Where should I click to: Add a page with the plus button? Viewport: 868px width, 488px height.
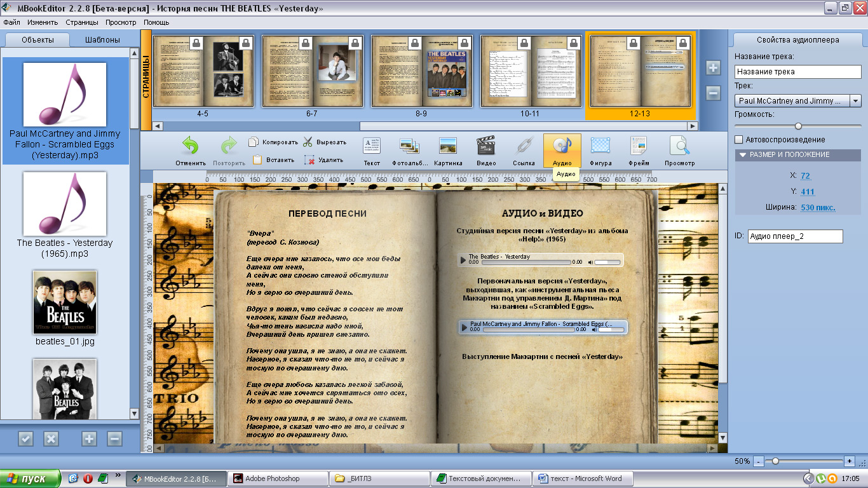713,68
